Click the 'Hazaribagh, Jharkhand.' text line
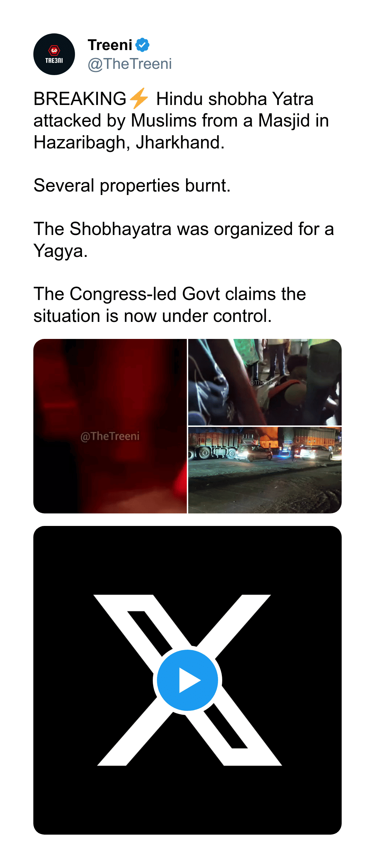375x868 pixels. (x=129, y=142)
